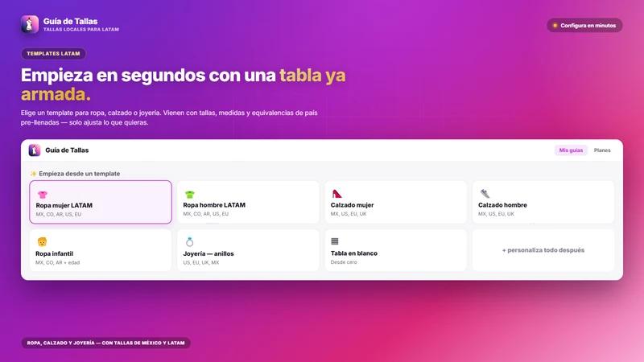The image size is (644, 362).
Task: Click the Guía de Tallas logo icon in header
Action: click(x=30, y=24)
